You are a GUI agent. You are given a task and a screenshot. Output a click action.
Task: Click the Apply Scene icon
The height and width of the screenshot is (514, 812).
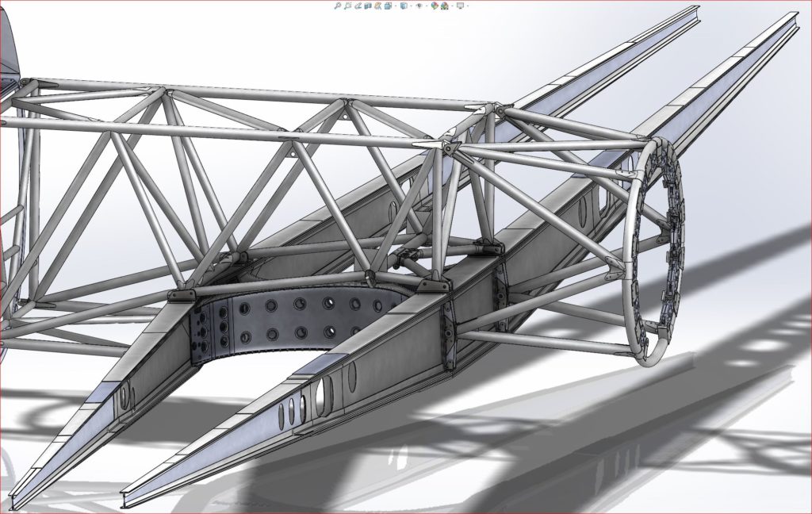click(x=444, y=6)
